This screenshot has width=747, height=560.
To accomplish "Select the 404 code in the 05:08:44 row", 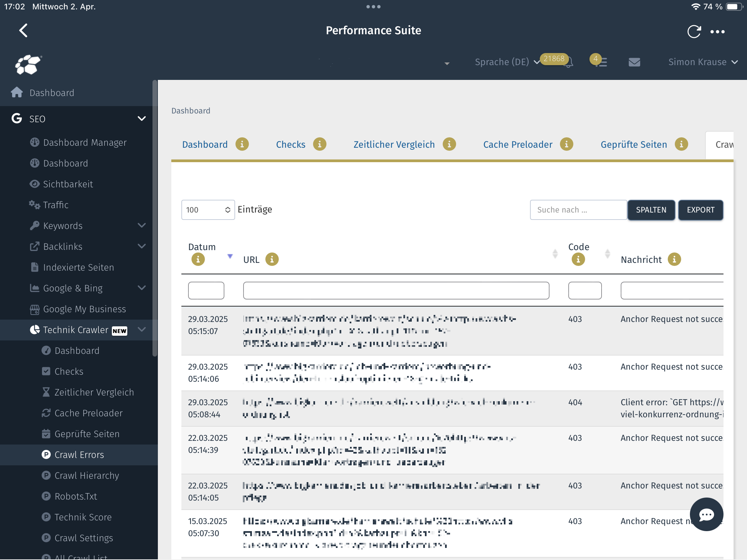I will [575, 402].
